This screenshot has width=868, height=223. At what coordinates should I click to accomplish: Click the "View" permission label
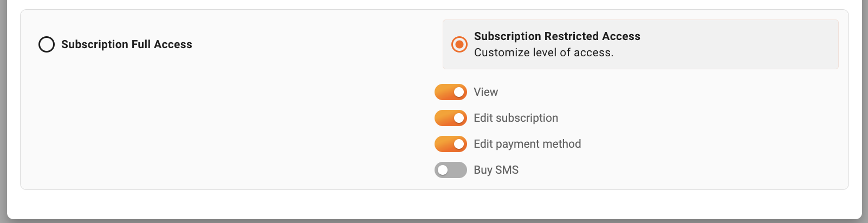coord(485,92)
